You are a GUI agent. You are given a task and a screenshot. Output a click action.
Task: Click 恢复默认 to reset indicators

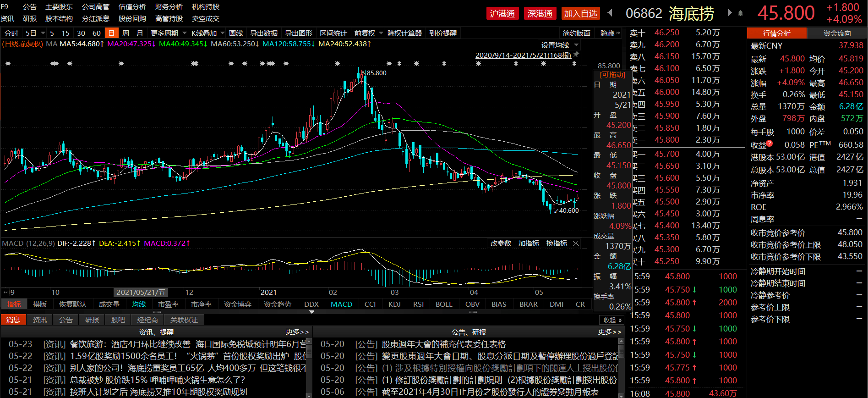(x=72, y=304)
